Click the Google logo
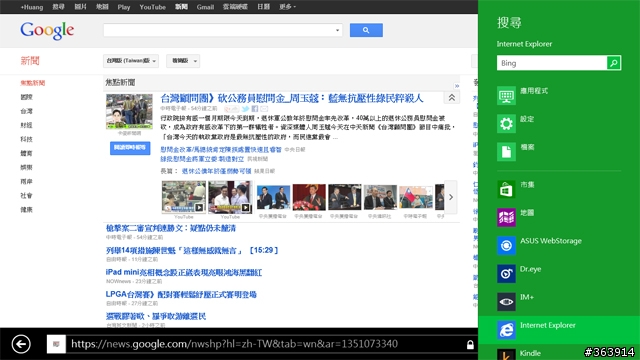Image resolution: width=640 pixels, height=360 pixels. click(x=47, y=30)
